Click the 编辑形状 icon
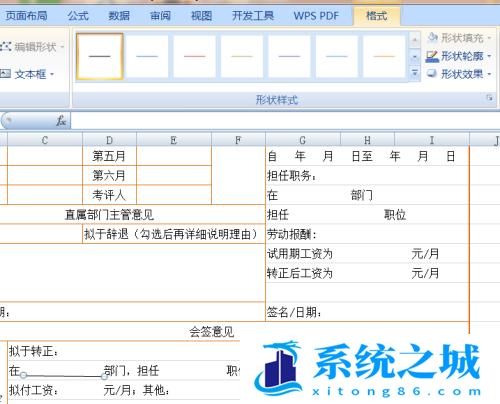The width and height of the screenshot is (500, 404). [6, 47]
